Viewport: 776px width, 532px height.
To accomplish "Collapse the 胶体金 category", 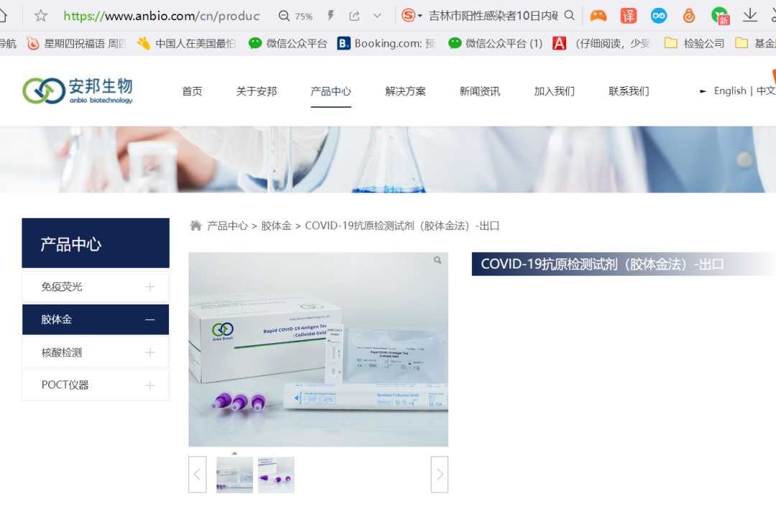I will click(149, 319).
